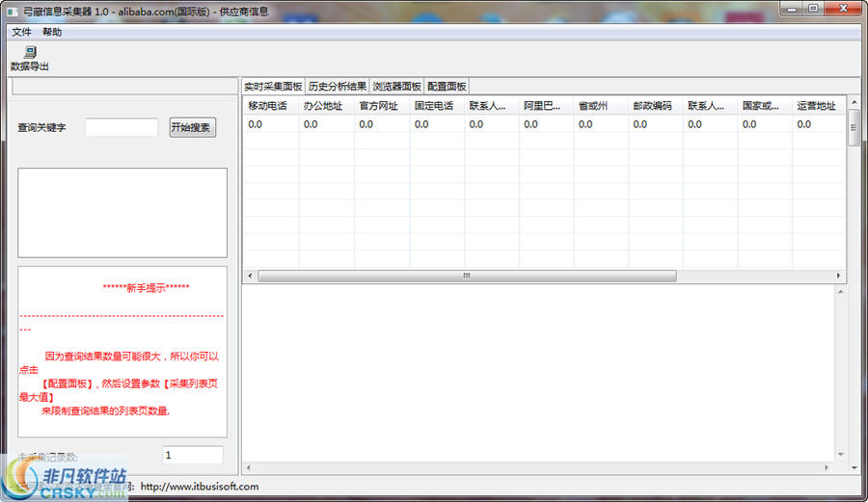The width and height of the screenshot is (868, 502).
Task: Sort by 邮政编码 column header
Action: pos(656,106)
